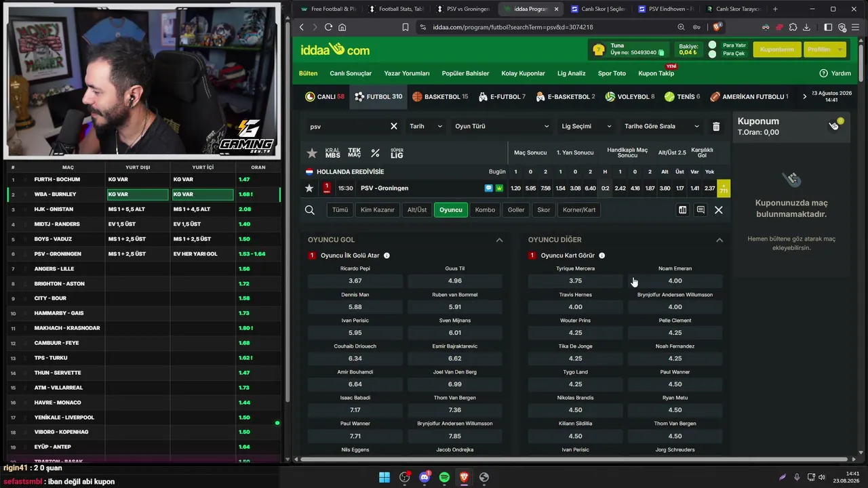Screen dimensions: 868x488
Task: Open the +711 more markets button
Action: point(724,188)
